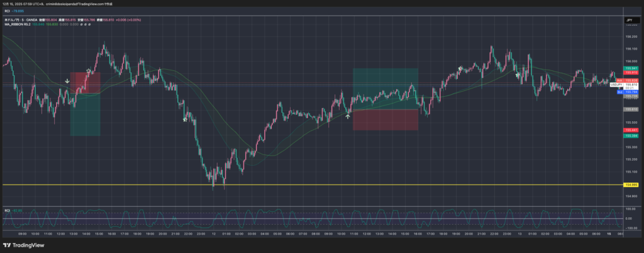Viewport: 644px width, 253px height.
Task: Click the white up arrow marker
Action: point(348,116)
